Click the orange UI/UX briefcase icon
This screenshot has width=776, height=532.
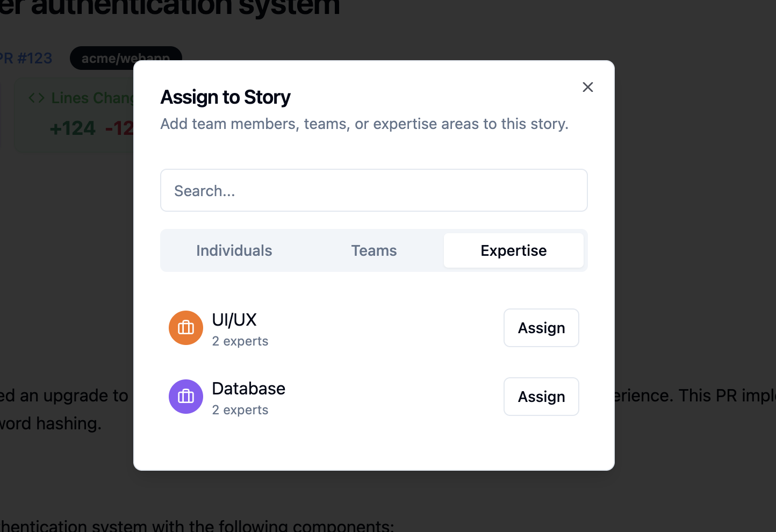[x=186, y=328]
